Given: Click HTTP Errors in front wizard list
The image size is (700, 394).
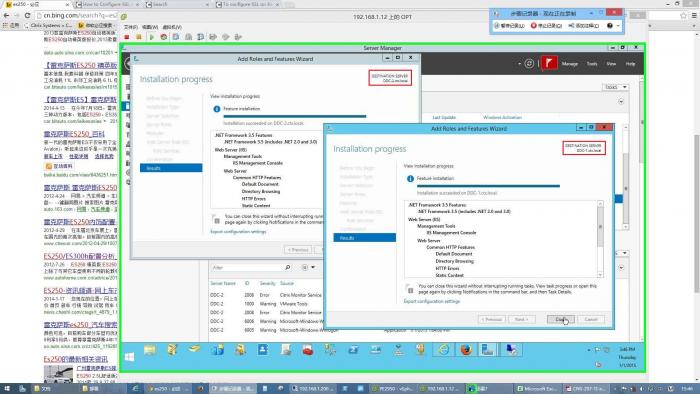Looking at the screenshot, I should click(447, 269).
